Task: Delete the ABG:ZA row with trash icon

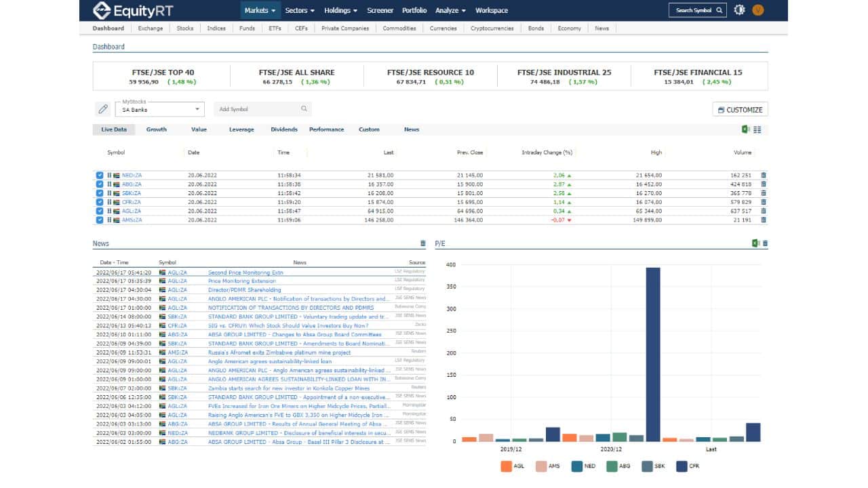Action: click(x=764, y=184)
